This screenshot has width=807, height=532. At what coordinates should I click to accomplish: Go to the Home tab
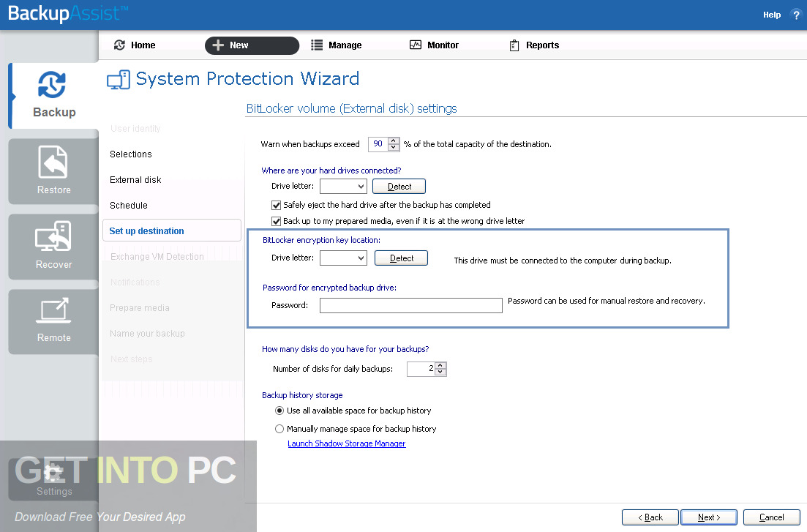135,45
